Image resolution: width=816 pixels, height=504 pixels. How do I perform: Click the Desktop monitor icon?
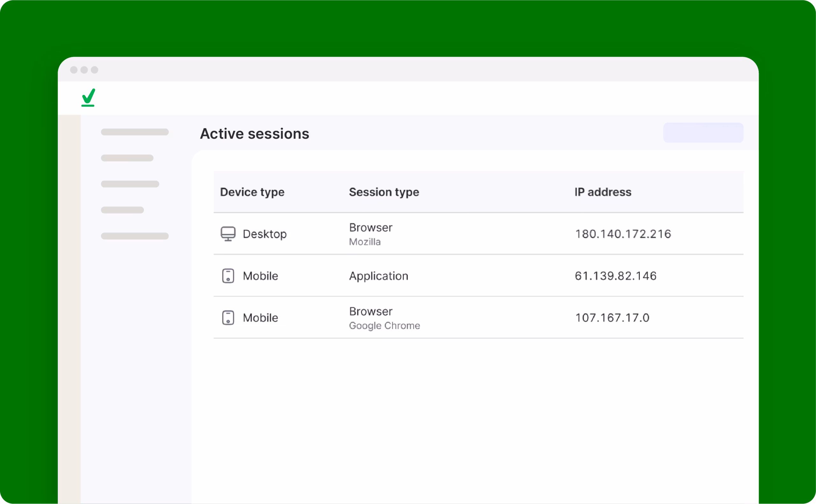coord(228,234)
